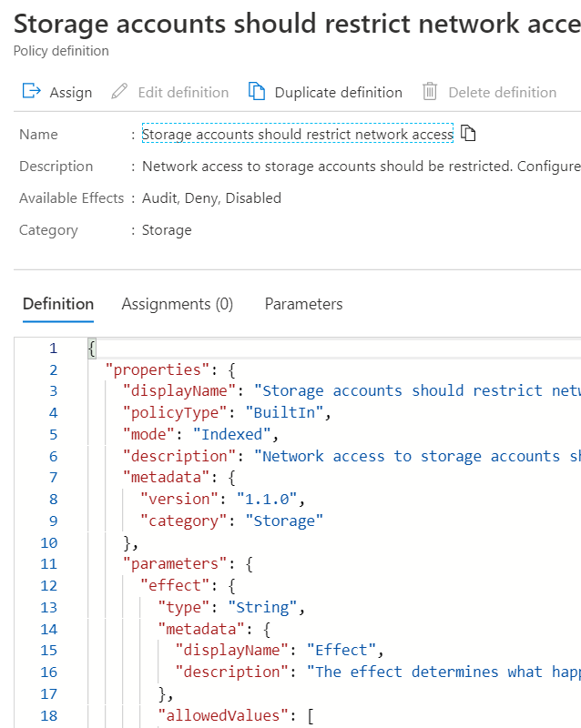
Task: Click the Delete definition trash icon
Action: pos(429,92)
